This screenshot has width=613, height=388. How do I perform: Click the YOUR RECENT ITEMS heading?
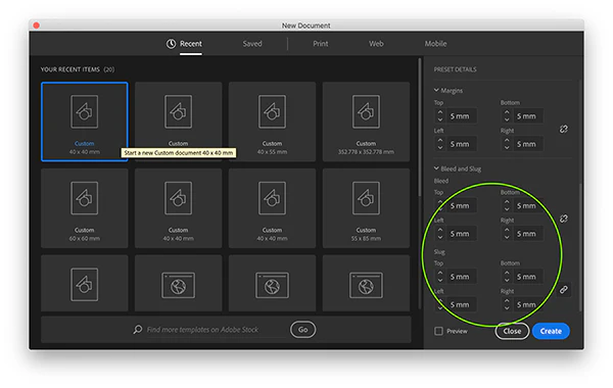point(70,69)
